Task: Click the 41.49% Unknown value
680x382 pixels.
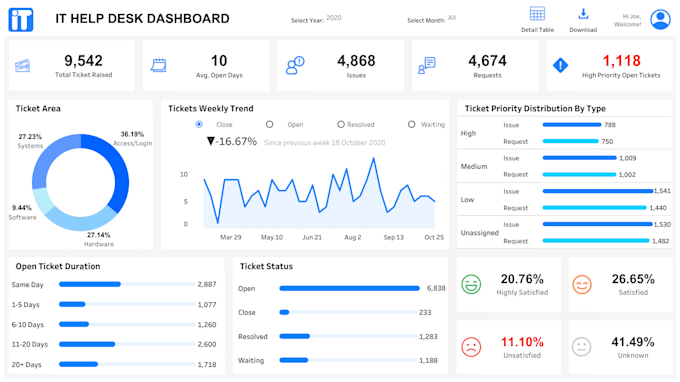Action: click(633, 342)
